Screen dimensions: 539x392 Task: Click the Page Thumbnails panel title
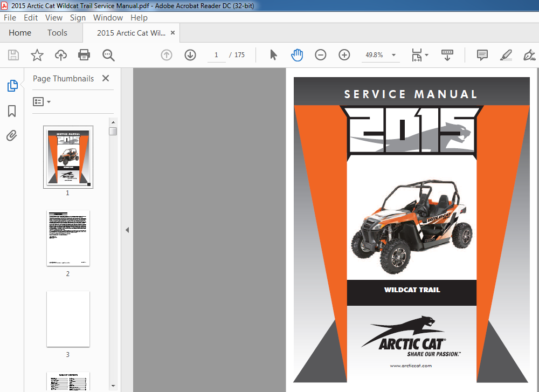pyautogui.click(x=63, y=79)
